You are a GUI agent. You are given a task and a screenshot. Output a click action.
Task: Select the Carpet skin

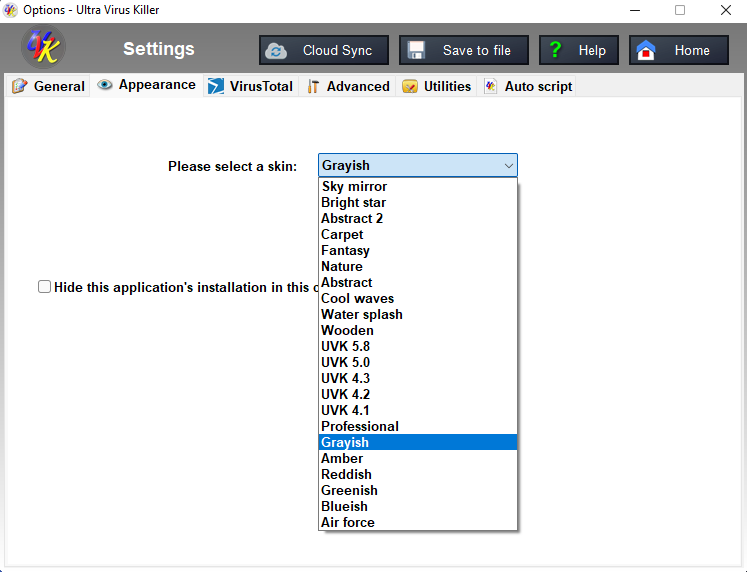pyautogui.click(x=418, y=234)
